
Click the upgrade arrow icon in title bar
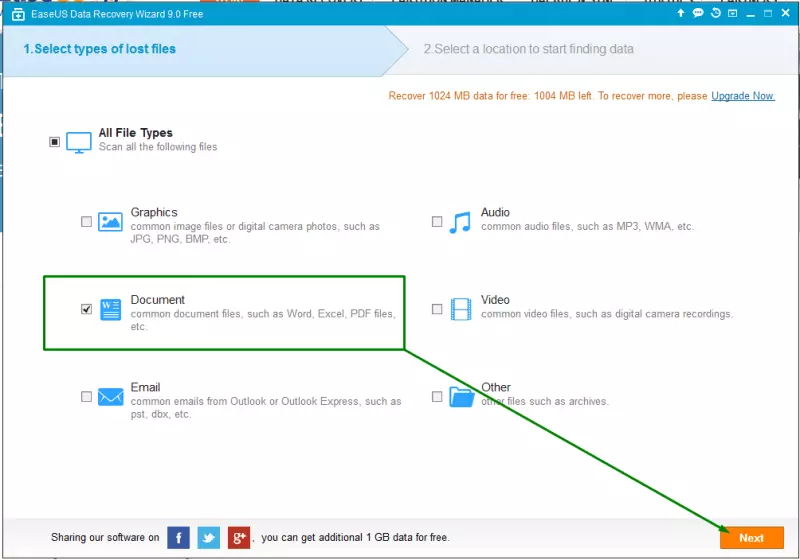pyautogui.click(x=681, y=15)
